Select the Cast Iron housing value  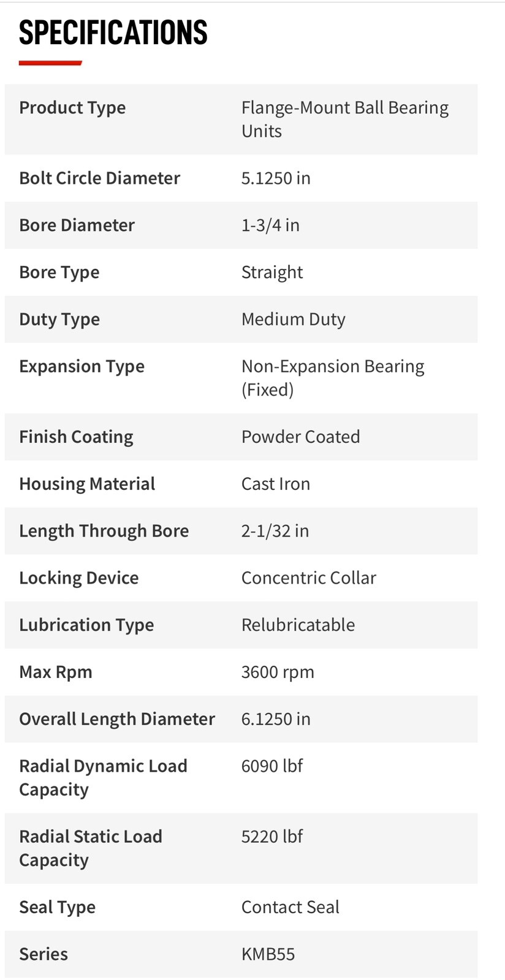(276, 484)
